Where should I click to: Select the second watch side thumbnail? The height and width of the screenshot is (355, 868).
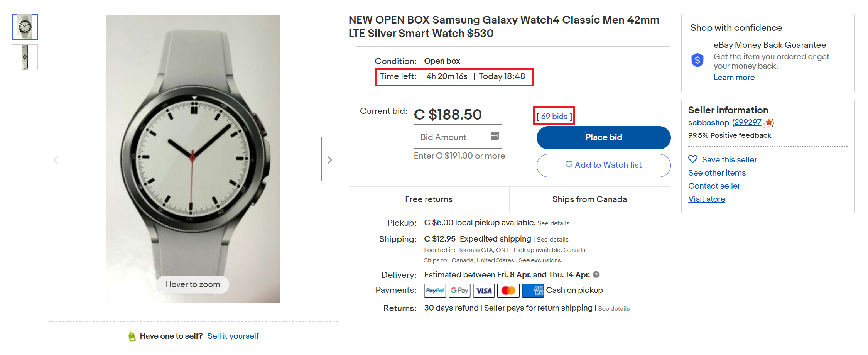click(25, 57)
